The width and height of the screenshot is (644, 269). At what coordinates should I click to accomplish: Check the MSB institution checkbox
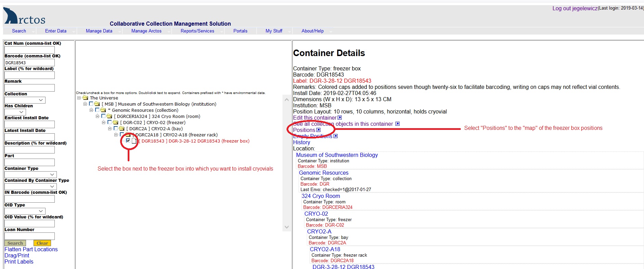(x=91, y=104)
